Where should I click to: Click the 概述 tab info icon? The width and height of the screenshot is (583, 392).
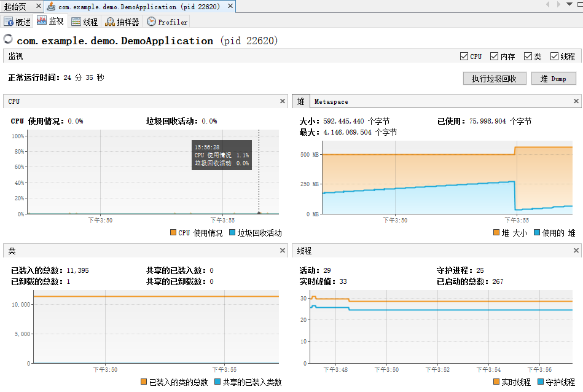9,22
